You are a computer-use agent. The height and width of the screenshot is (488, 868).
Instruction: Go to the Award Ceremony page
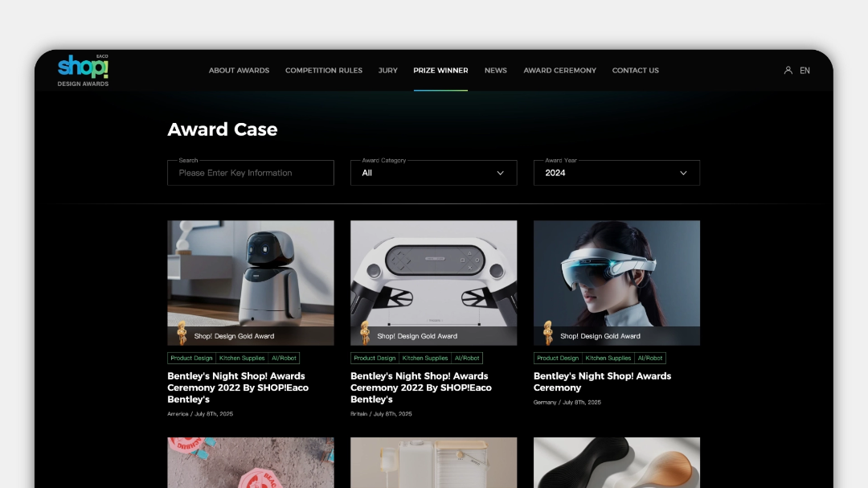559,71
